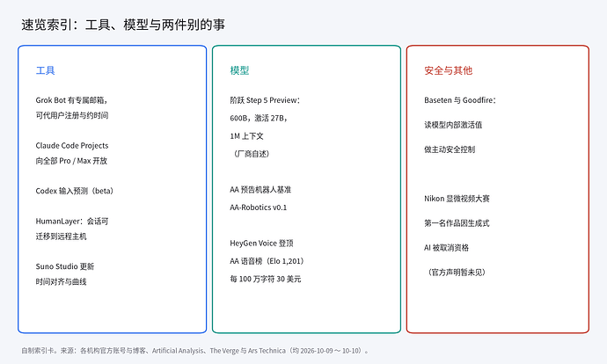Click the source footnote at the bottom
This screenshot has height=364, width=607.
pos(195,351)
